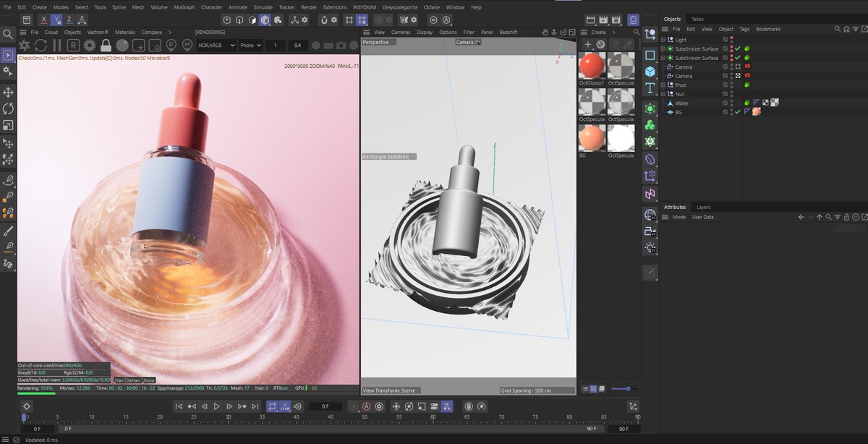The width and height of the screenshot is (868, 444).
Task: Toggle timeline autokeying button
Action: [366, 406]
